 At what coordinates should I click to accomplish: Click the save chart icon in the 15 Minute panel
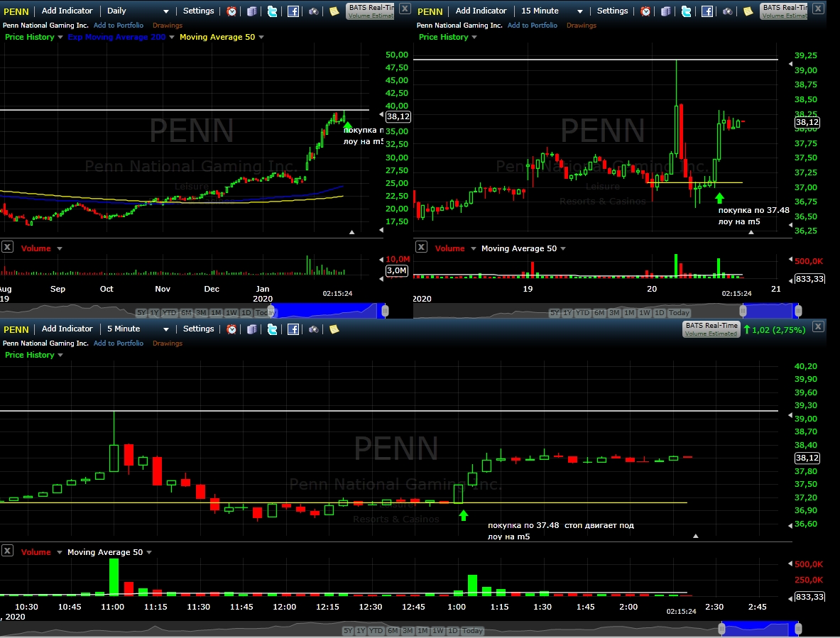pyautogui.click(x=665, y=11)
